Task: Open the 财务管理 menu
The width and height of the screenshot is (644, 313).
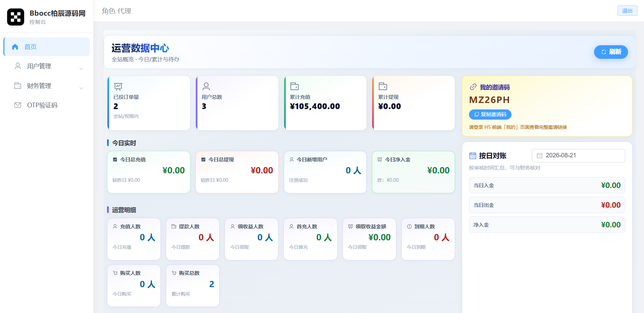Action: [x=47, y=86]
